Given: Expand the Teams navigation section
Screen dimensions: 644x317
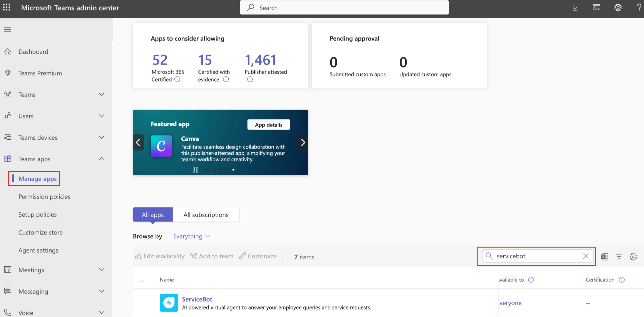Looking at the screenshot, I should 102,94.
